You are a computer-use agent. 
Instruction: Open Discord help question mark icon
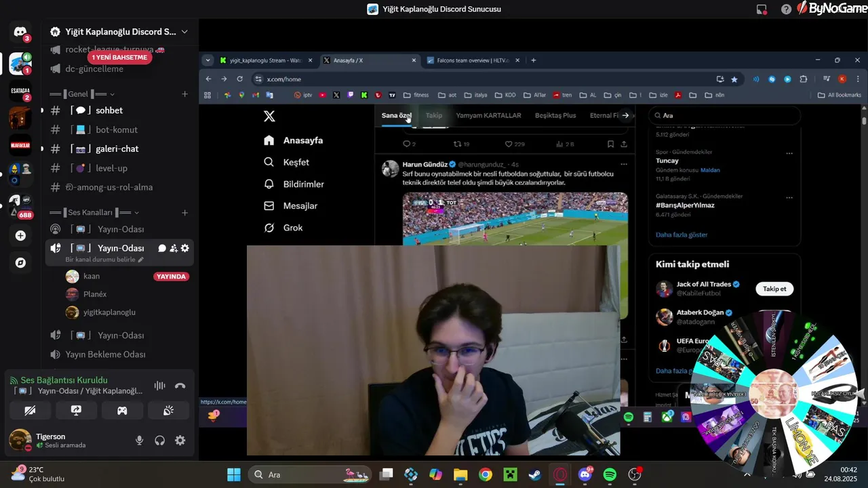click(x=786, y=9)
